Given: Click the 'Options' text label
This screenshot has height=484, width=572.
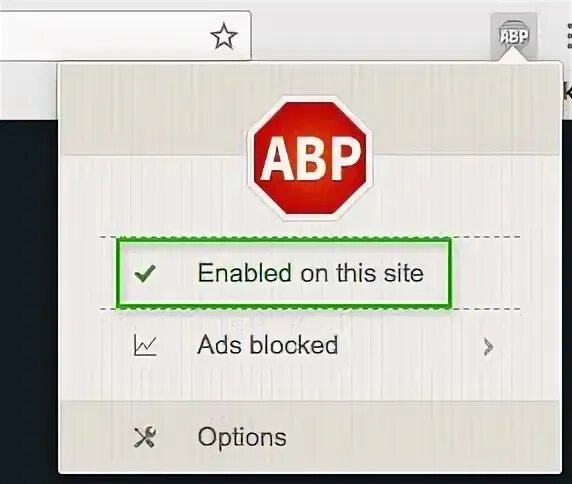Looking at the screenshot, I should point(242,437).
